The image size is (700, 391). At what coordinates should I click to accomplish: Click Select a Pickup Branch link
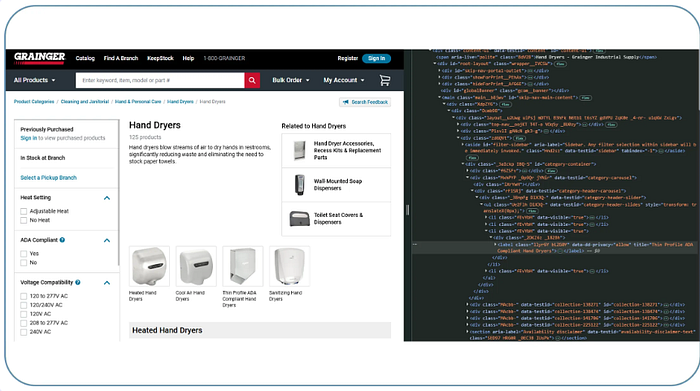(49, 178)
